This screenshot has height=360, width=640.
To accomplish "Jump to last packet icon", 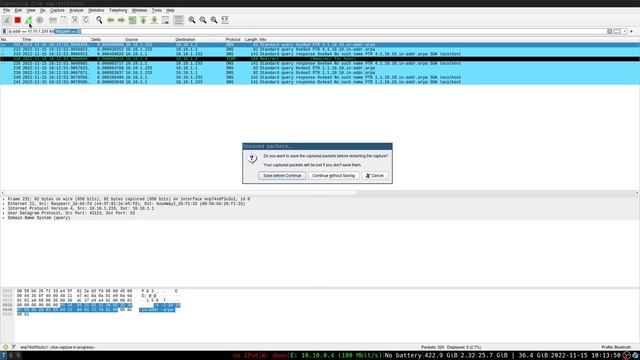I will 154,20.
